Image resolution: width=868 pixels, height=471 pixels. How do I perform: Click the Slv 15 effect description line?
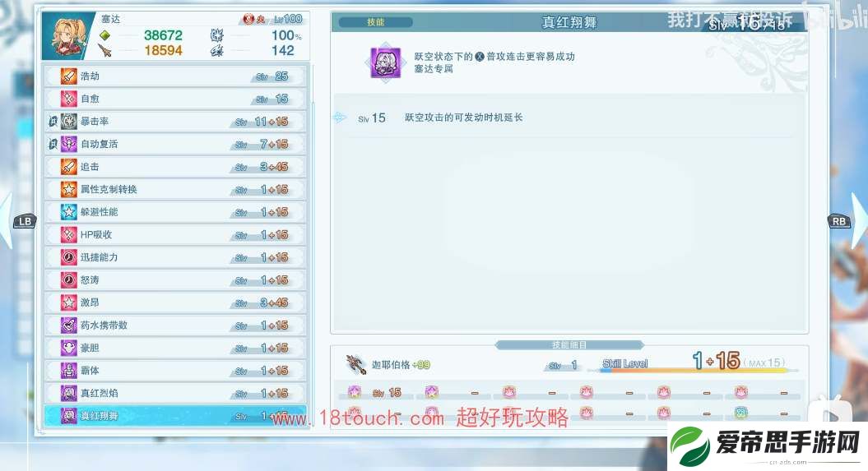point(463,118)
